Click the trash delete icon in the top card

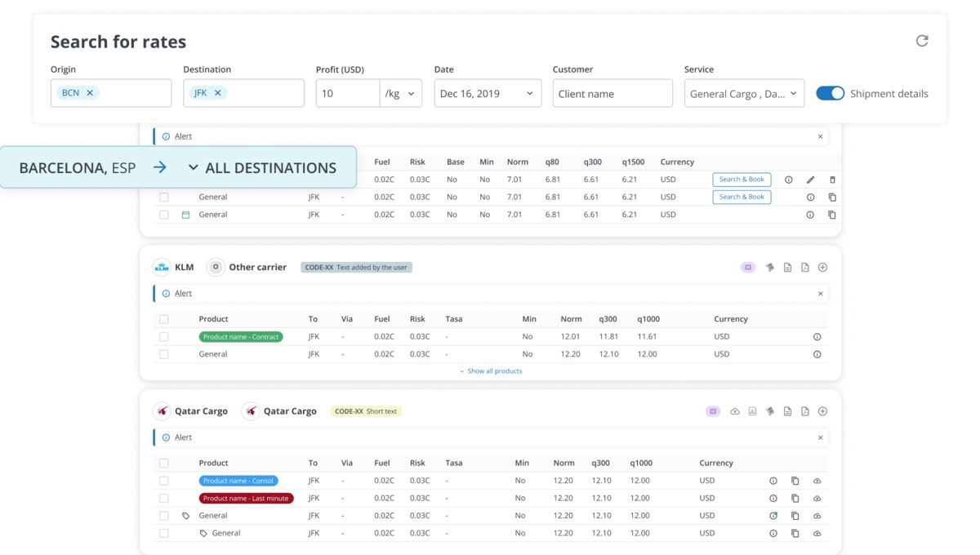[832, 180]
